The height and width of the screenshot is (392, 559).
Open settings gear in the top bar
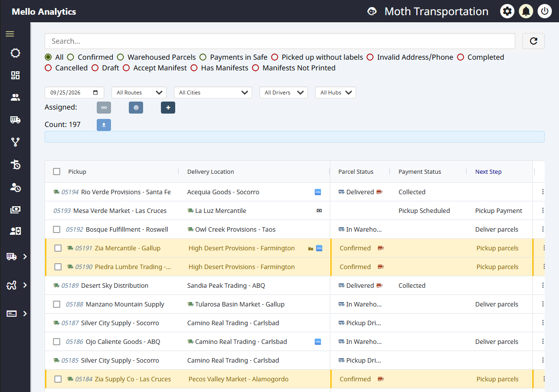[x=507, y=11]
